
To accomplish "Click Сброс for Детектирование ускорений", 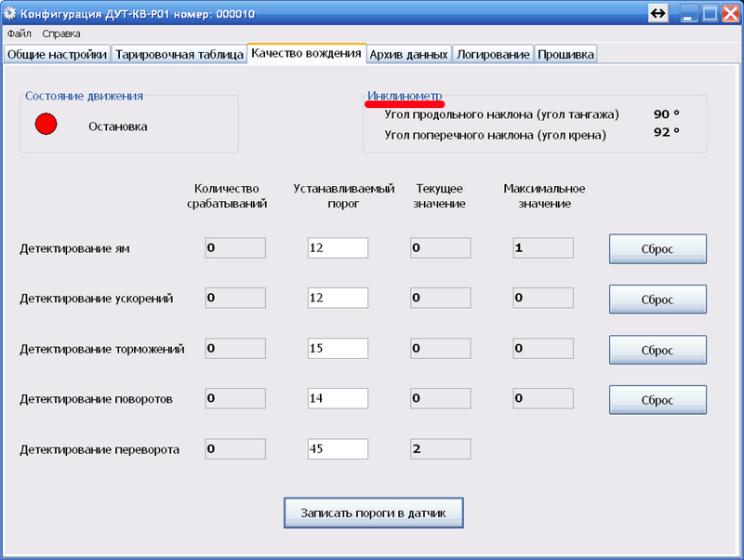I will click(658, 300).
